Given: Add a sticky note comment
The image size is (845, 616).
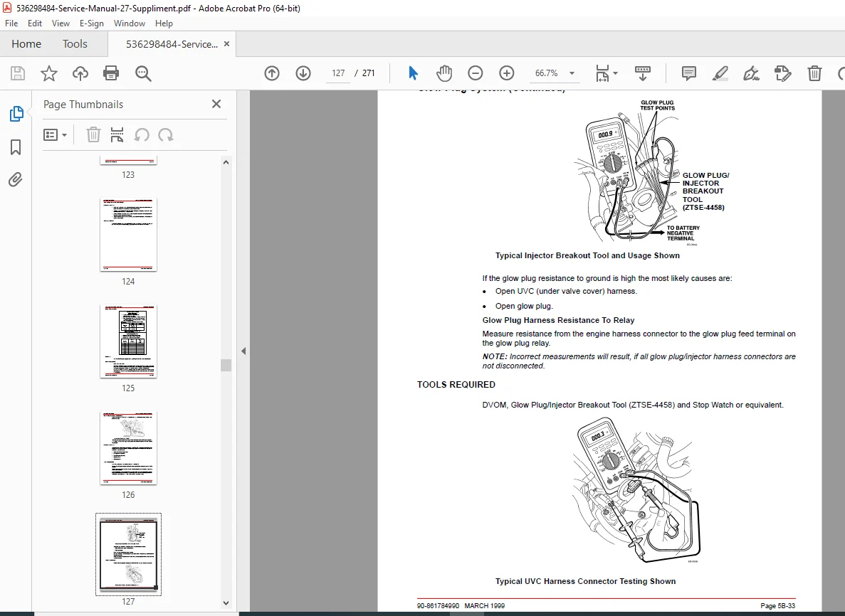Looking at the screenshot, I should click(688, 73).
